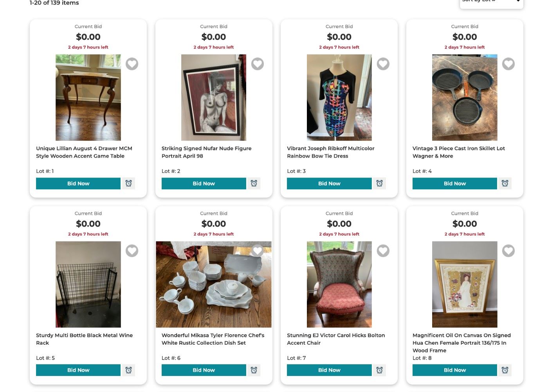Click Bid Now for the Mikasa dish set

tap(204, 370)
